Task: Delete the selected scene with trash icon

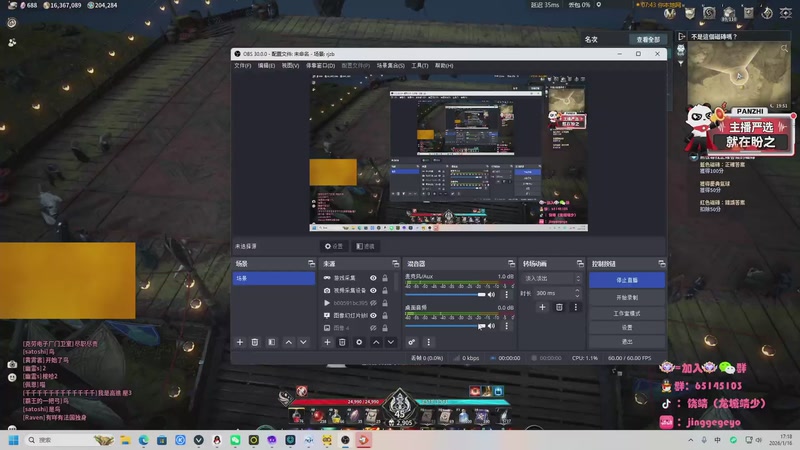Action: coord(255,342)
